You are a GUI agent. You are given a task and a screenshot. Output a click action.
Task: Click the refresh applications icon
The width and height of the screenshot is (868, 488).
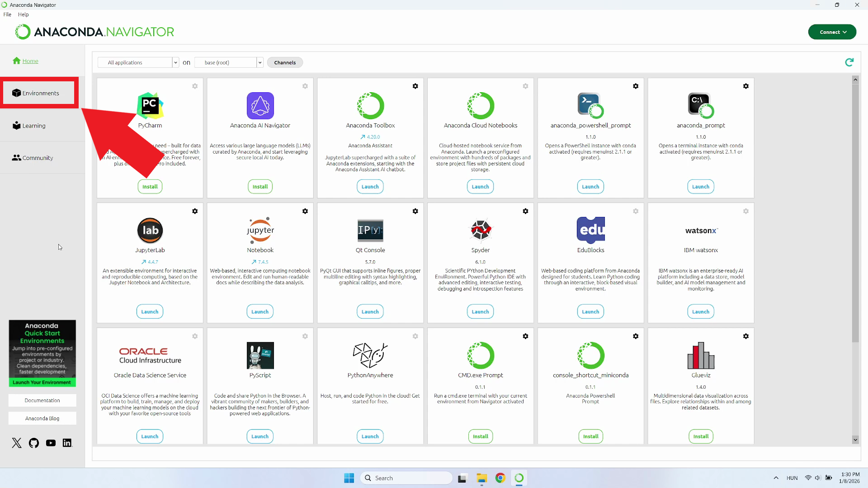tap(850, 62)
